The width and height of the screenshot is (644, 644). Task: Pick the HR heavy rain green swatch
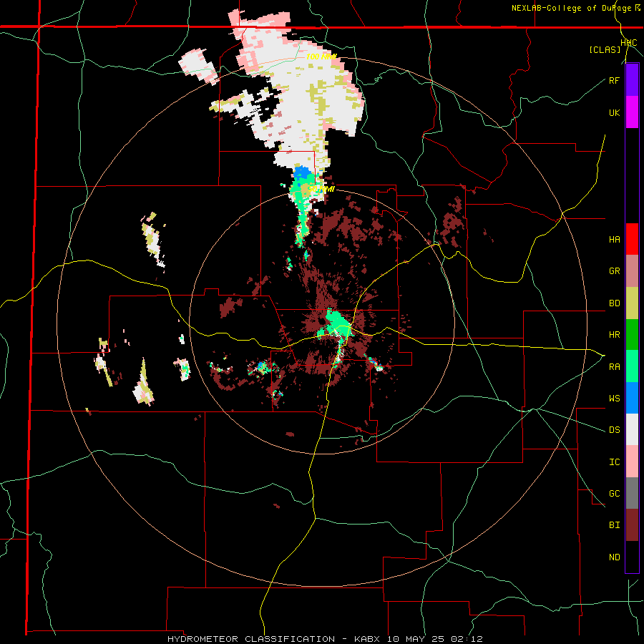coord(632,335)
